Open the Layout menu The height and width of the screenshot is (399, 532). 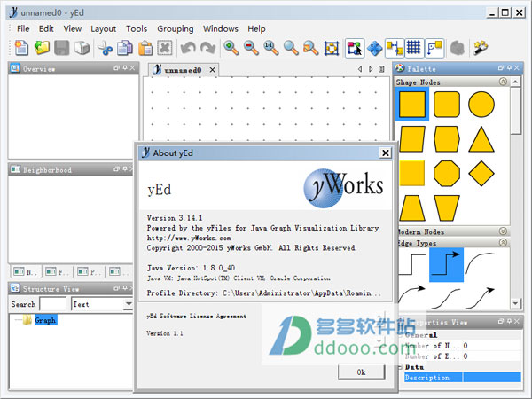(103, 29)
